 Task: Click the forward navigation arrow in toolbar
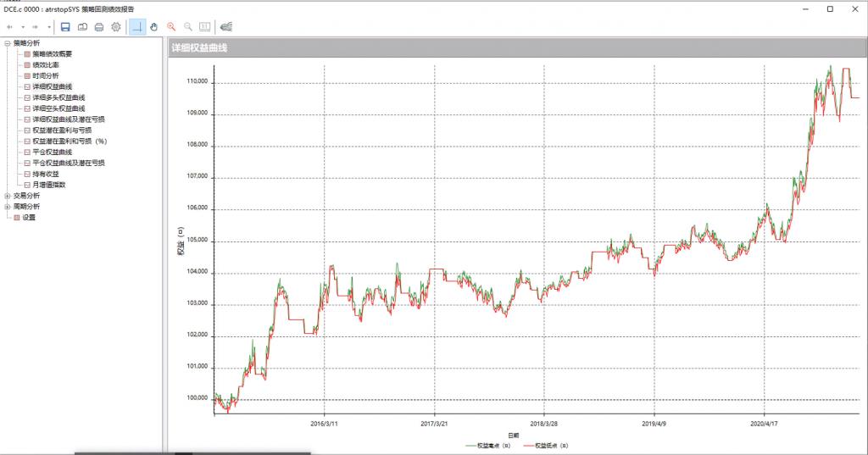coord(36,26)
